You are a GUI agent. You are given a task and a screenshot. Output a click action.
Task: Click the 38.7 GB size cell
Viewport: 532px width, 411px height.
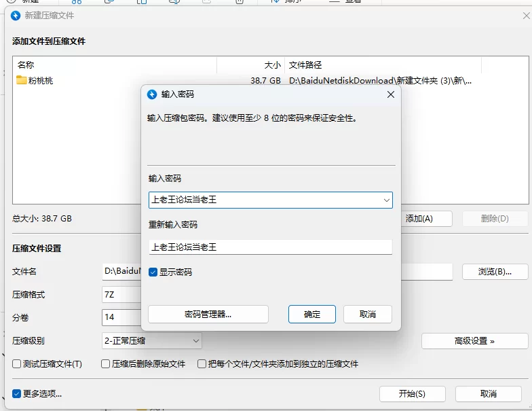(x=266, y=80)
